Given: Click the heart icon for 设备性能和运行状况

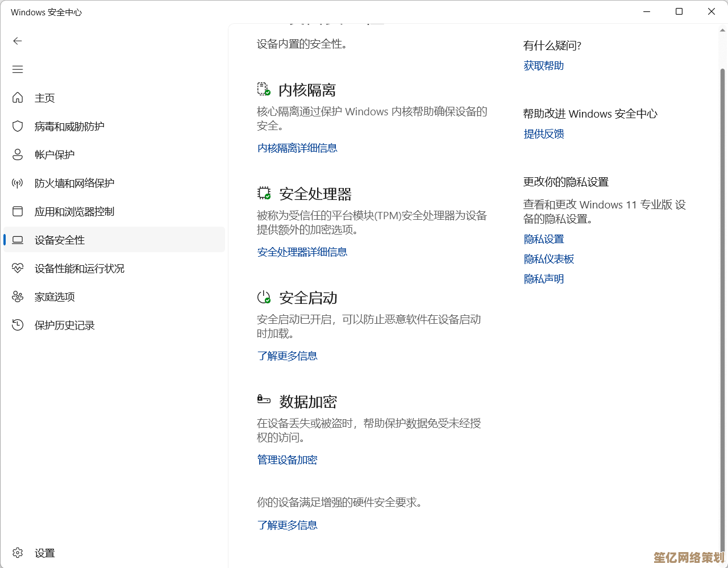Looking at the screenshot, I should click(x=18, y=268).
